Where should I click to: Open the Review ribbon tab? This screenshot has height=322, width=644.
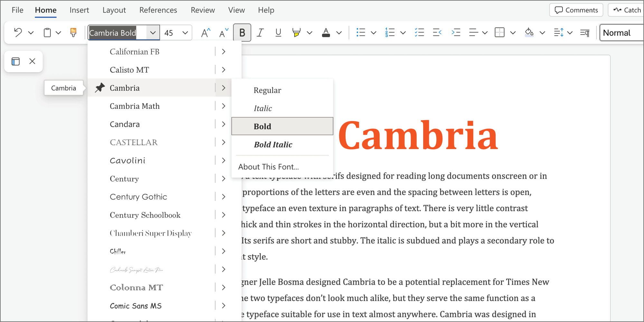[x=203, y=10]
